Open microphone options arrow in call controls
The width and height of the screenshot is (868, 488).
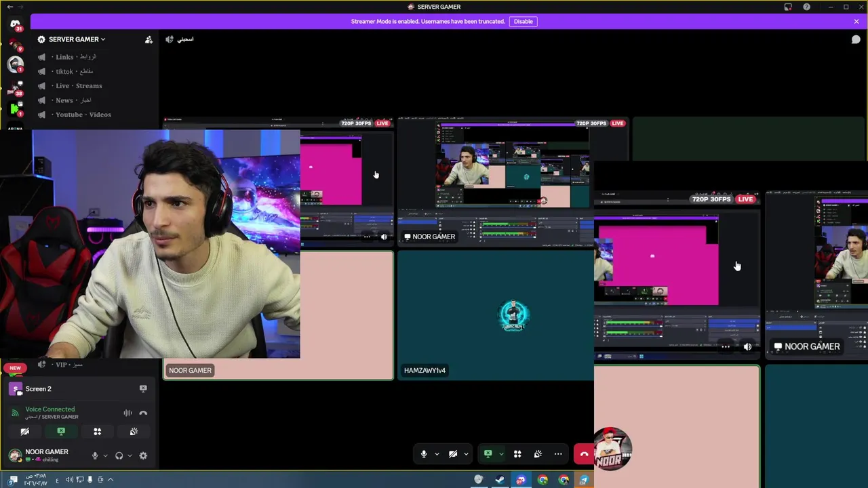coord(437,454)
